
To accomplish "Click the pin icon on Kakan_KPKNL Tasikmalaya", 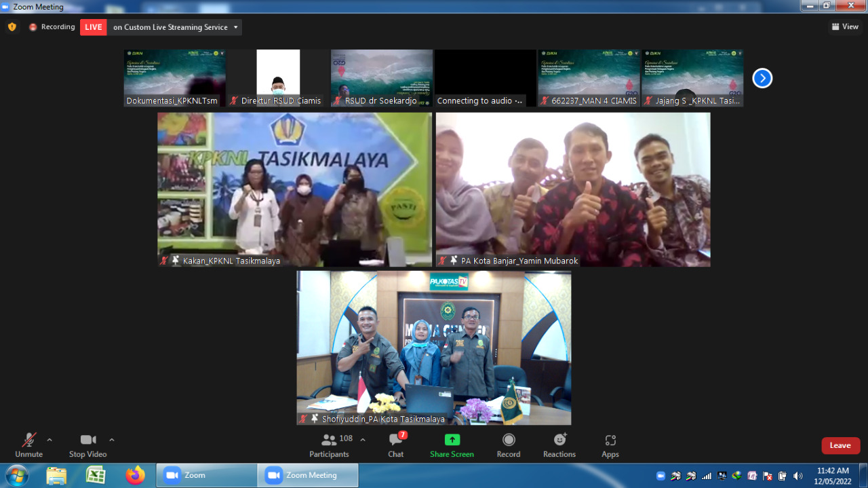I will tap(176, 261).
